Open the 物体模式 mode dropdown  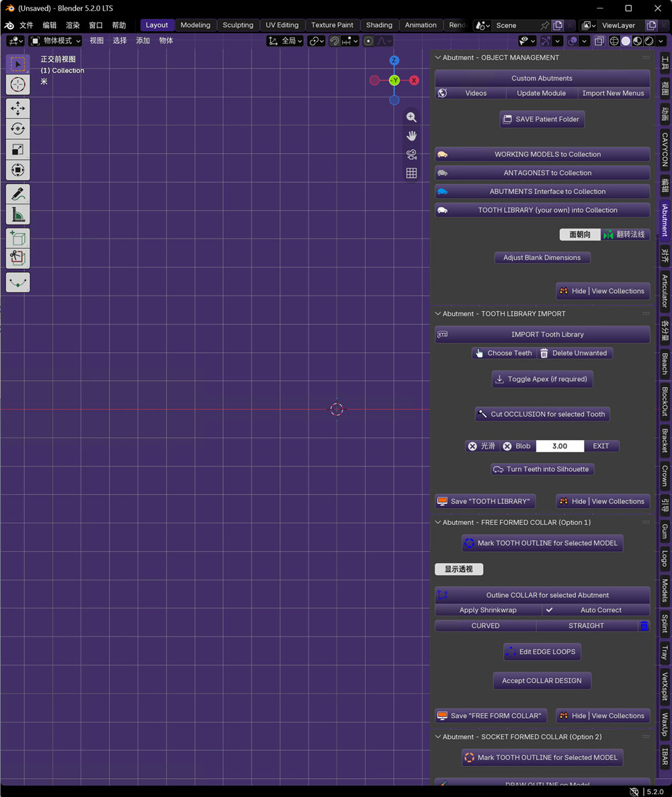pos(55,41)
